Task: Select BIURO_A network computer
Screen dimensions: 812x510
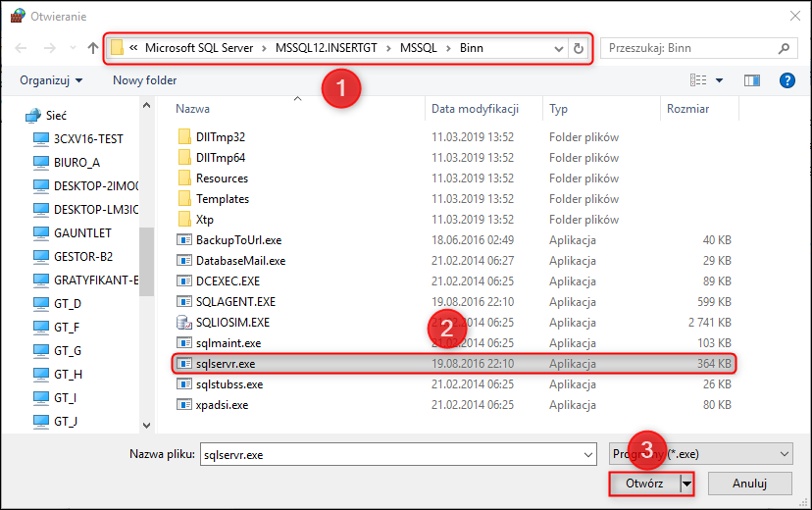Action: [76, 163]
